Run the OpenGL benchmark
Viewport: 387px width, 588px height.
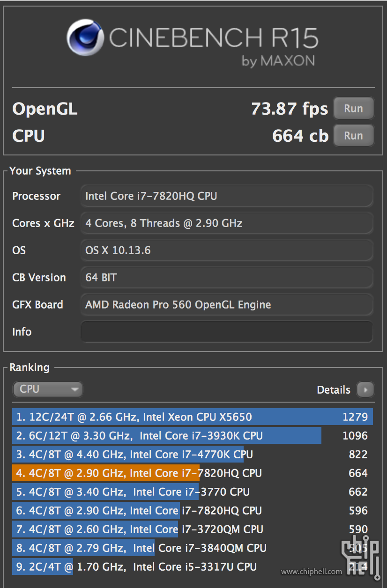click(x=353, y=108)
